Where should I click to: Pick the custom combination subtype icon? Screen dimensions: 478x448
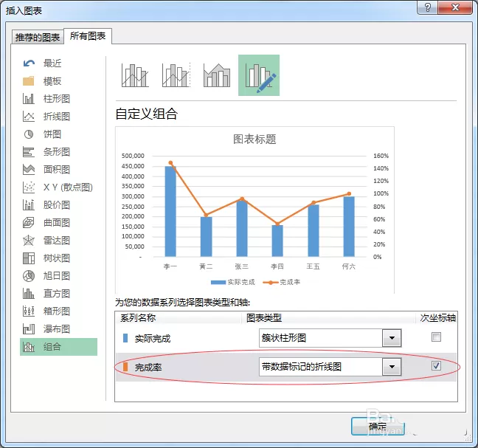(259, 75)
